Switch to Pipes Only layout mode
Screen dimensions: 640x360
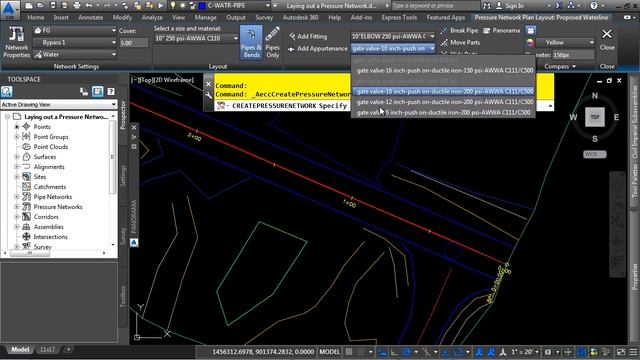272,42
